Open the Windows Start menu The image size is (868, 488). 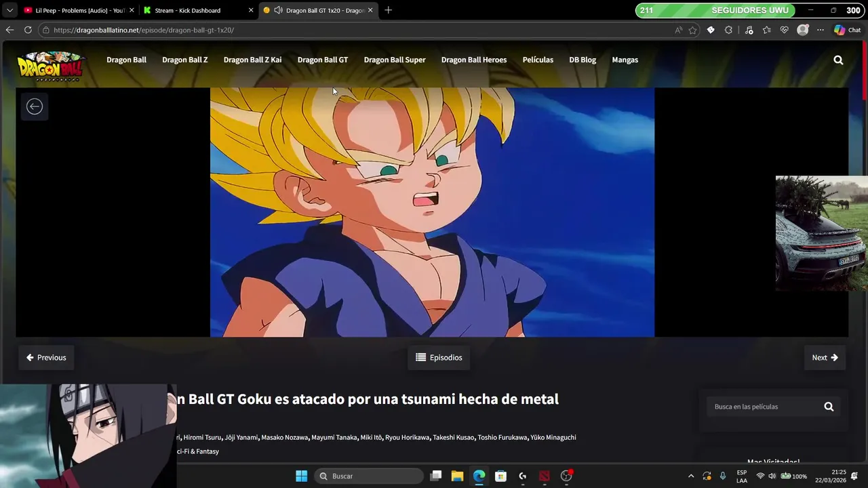click(x=302, y=476)
